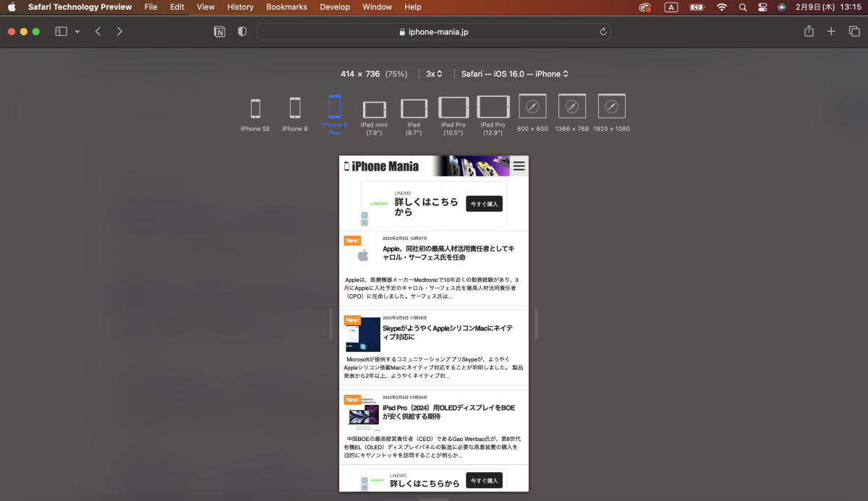Choose the 1920 × 1080 Safari preset
The height and width of the screenshot is (501, 868).
point(611,106)
